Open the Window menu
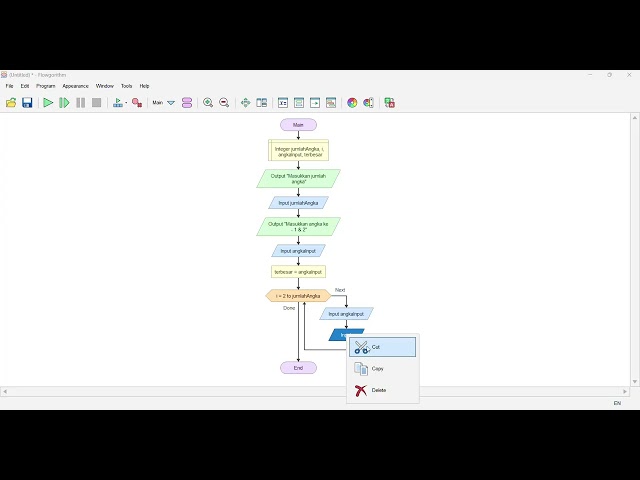The width and height of the screenshot is (640, 480). tap(104, 86)
